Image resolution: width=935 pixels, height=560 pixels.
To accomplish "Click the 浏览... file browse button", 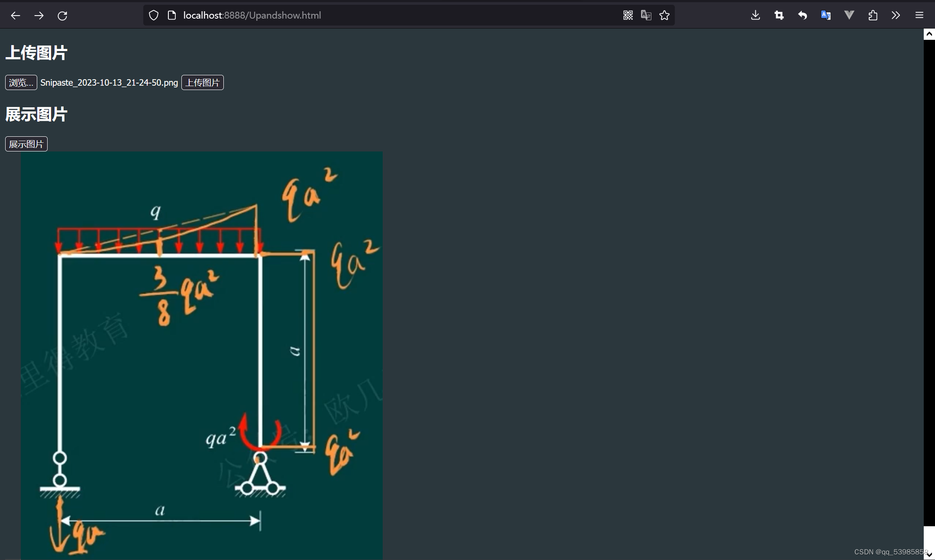I will (x=21, y=83).
